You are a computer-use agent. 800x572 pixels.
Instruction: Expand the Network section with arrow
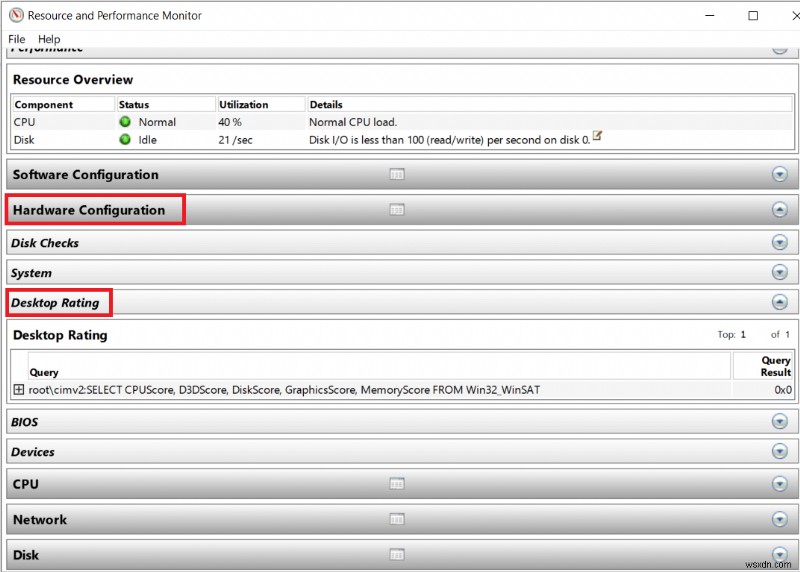click(x=779, y=519)
